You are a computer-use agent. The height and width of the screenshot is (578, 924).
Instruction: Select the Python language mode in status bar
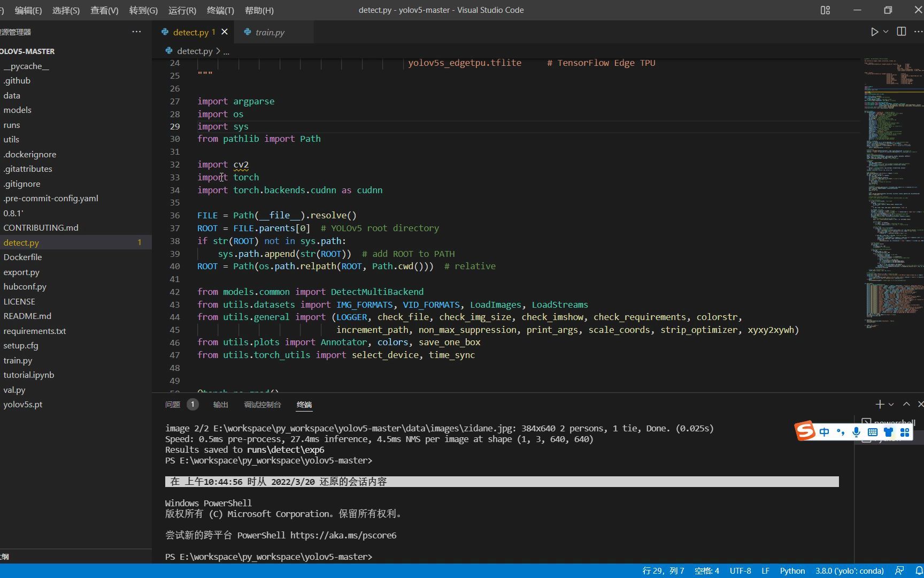click(792, 571)
